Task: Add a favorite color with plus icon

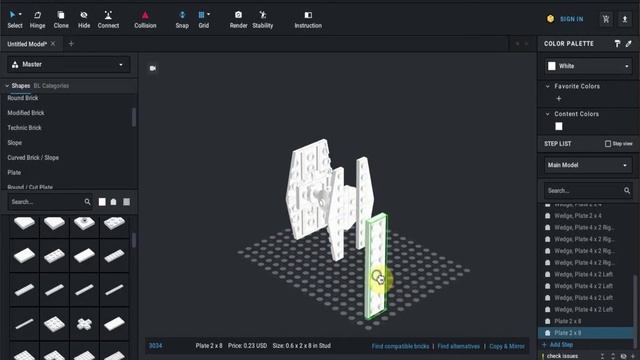Action: coord(559,98)
